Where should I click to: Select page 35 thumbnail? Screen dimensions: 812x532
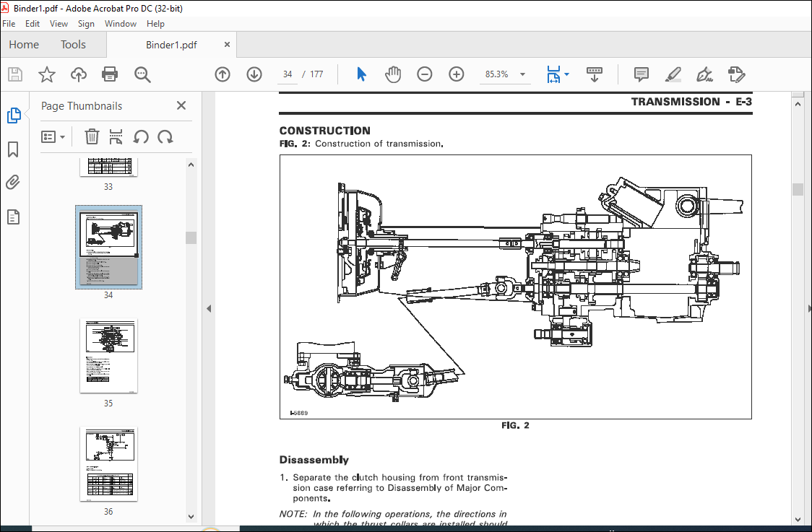pyautogui.click(x=109, y=356)
